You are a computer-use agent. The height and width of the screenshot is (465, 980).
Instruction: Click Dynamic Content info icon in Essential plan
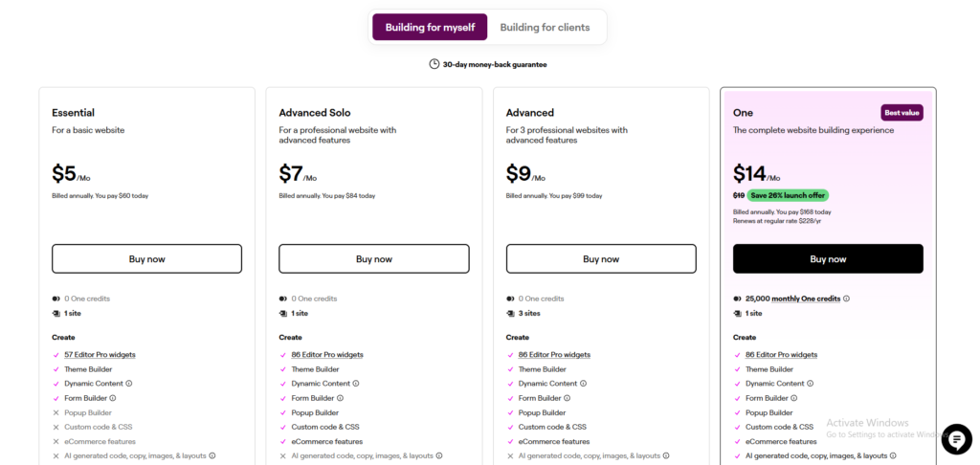[129, 384]
